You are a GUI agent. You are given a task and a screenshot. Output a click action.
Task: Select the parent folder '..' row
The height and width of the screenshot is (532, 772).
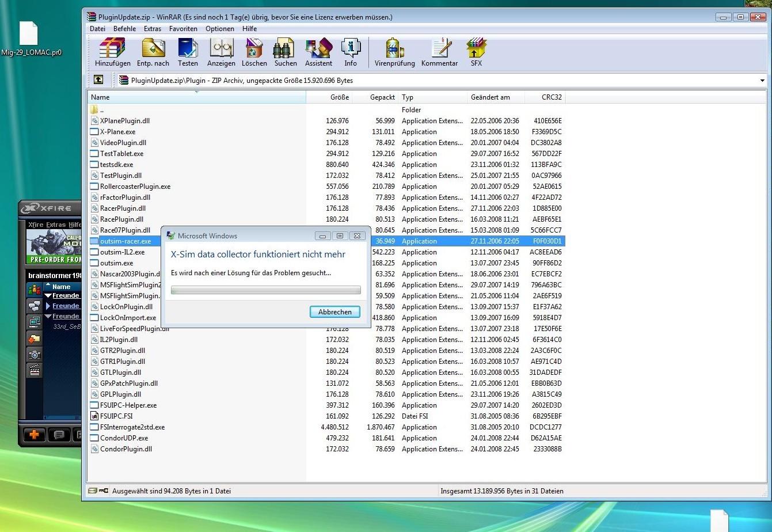tap(326, 109)
